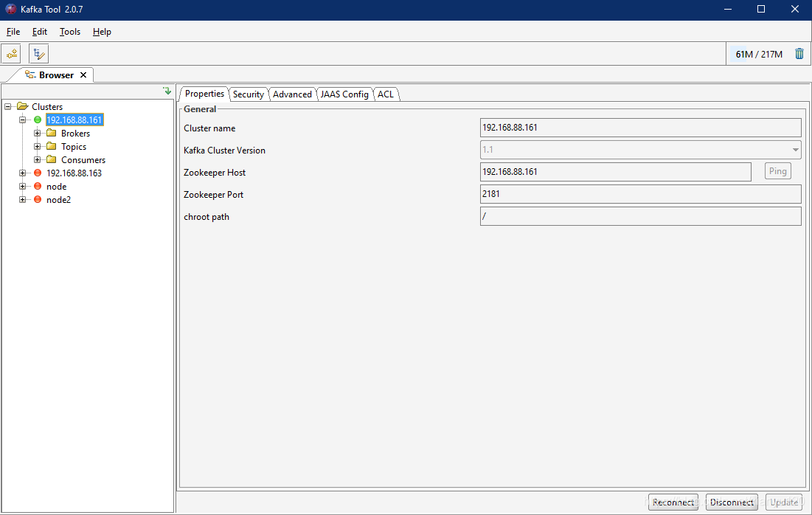
Task: Select the Browser tab
Action: (x=56, y=75)
